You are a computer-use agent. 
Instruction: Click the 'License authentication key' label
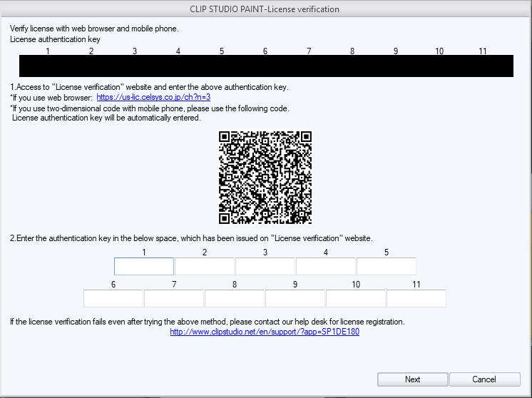click(x=56, y=39)
